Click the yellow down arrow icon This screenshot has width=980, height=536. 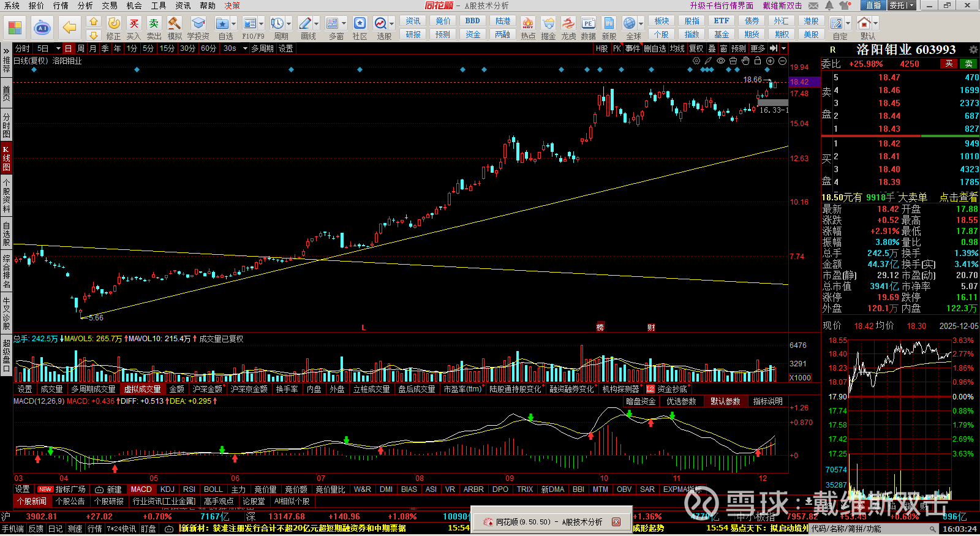94,36
